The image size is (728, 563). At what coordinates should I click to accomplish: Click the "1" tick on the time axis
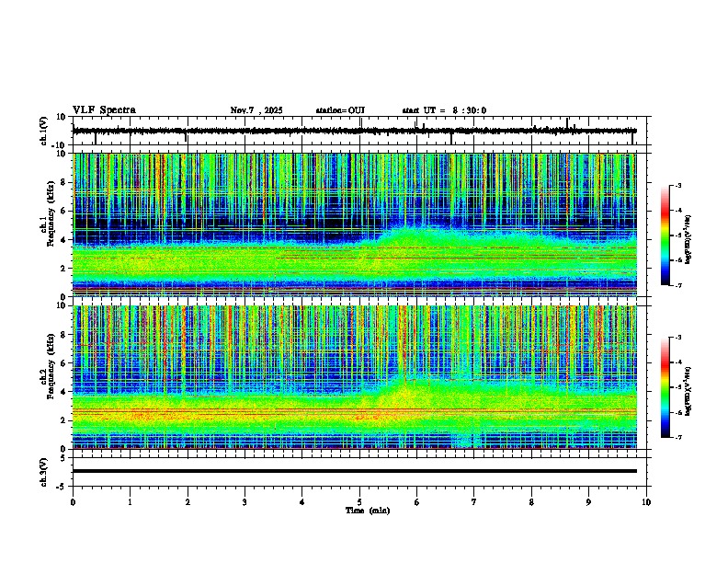130,502
